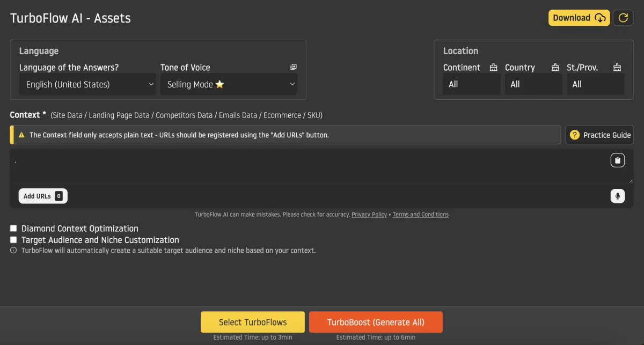Open the Continent All dropdown
The image size is (644, 345).
coord(472,84)
